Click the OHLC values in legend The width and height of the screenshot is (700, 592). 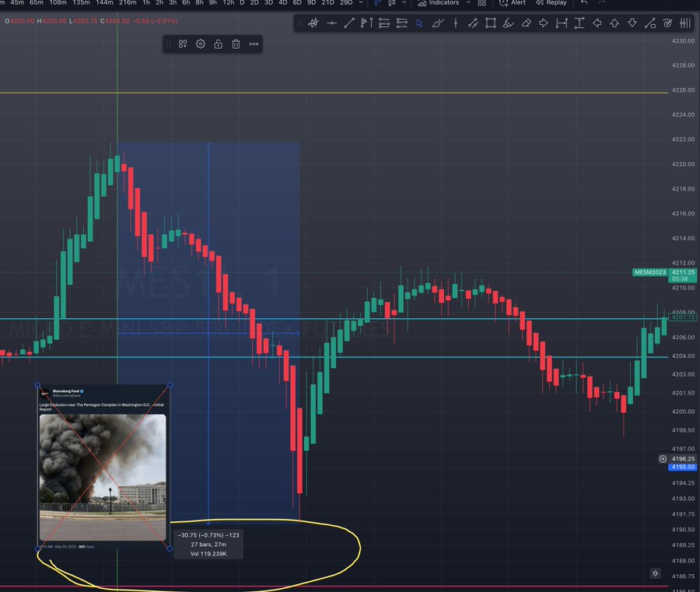[x=91, y=21]
